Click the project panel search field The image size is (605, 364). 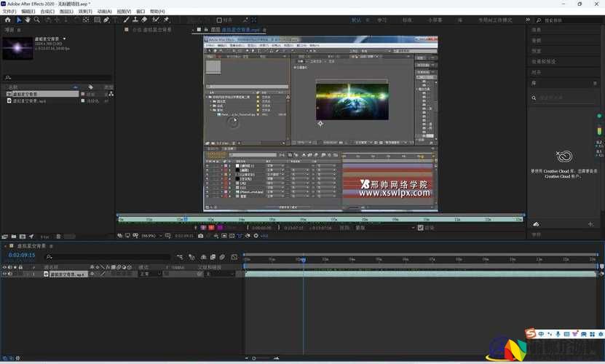(58, 78)
